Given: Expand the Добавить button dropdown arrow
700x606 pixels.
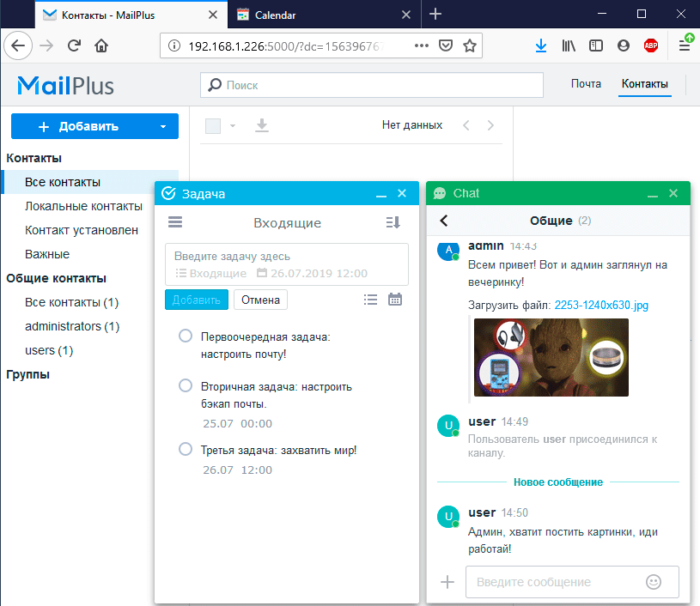Looking at the screenshot, I should point(163,126).
